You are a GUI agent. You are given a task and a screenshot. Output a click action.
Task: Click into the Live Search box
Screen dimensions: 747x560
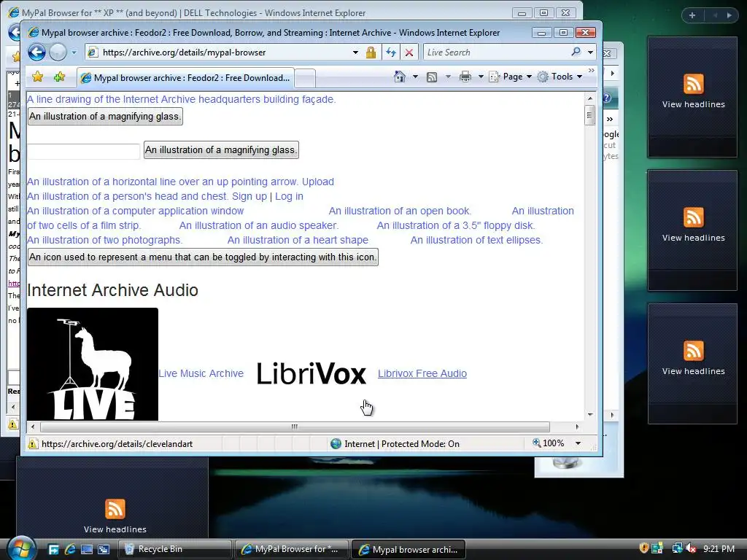click(x=495, y=52)
